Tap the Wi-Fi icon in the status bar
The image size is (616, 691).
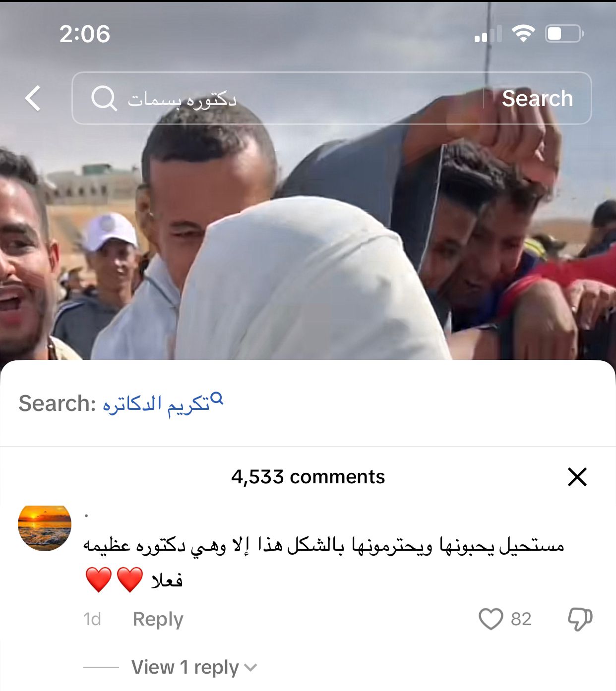tap(523, 34)
